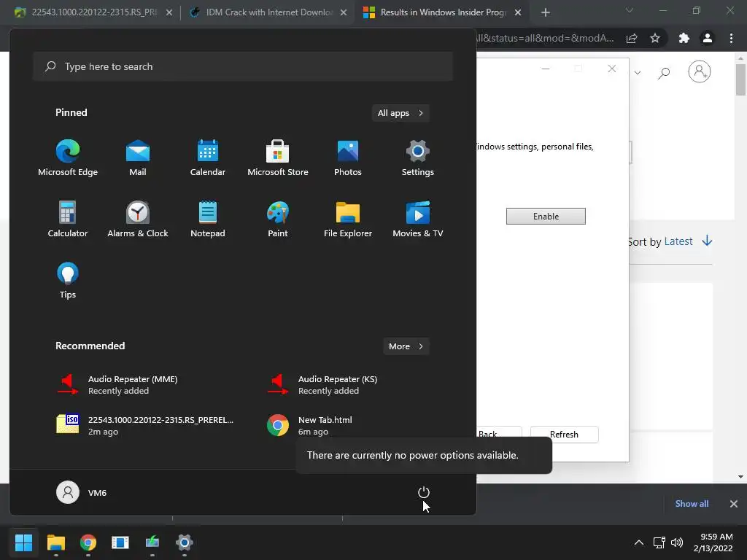Launch Notepad
The height and width of the screenshot is (560, 747).
tap(208, 219)
